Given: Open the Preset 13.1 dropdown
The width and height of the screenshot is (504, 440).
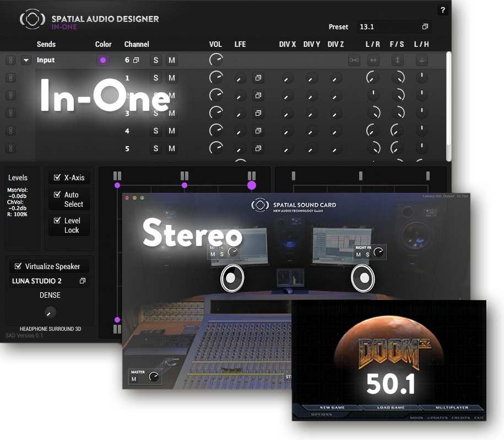Looking at the screenshot, I should click(394, 26).
